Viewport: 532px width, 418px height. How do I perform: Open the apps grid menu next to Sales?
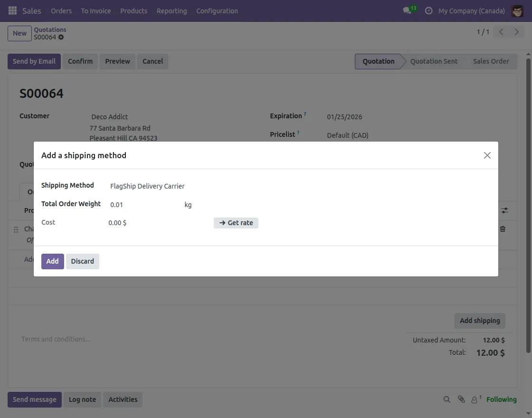tap(12, 10)
